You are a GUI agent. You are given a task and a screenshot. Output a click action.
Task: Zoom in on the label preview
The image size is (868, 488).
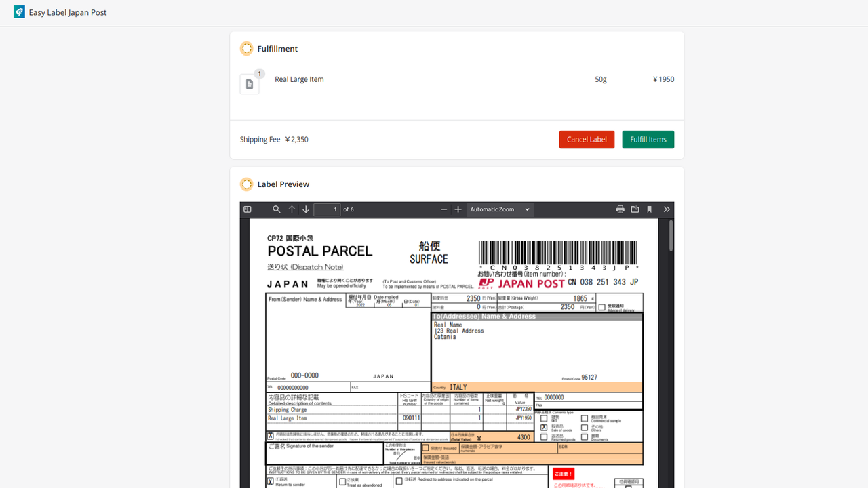coord(458,209)
